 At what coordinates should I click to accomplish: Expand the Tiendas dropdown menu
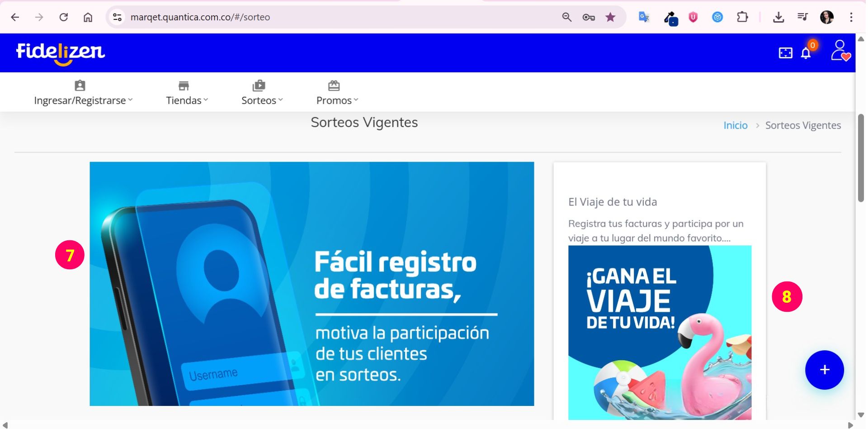(187, 93)
